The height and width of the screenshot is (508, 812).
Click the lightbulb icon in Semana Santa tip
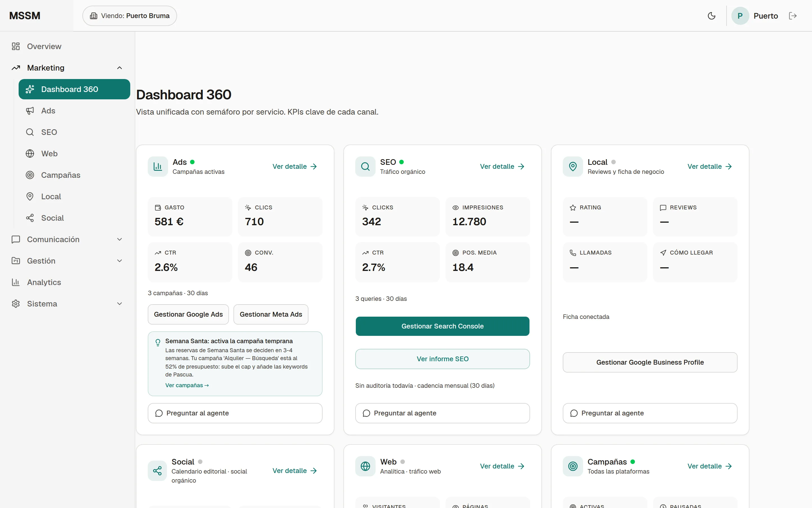point(158,342)
